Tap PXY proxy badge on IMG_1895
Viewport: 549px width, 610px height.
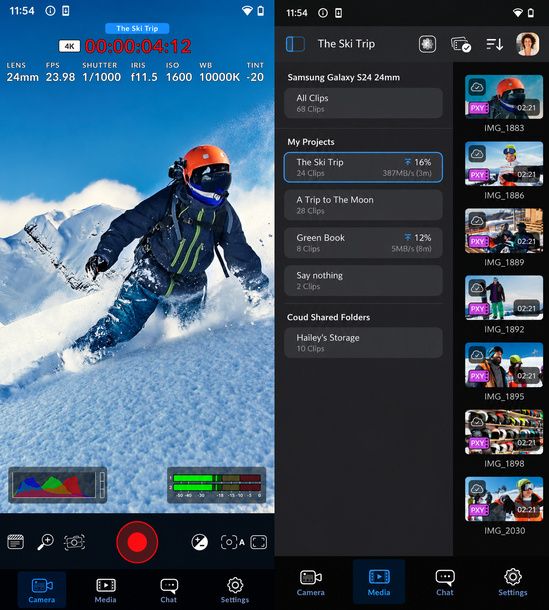point(478,376)
